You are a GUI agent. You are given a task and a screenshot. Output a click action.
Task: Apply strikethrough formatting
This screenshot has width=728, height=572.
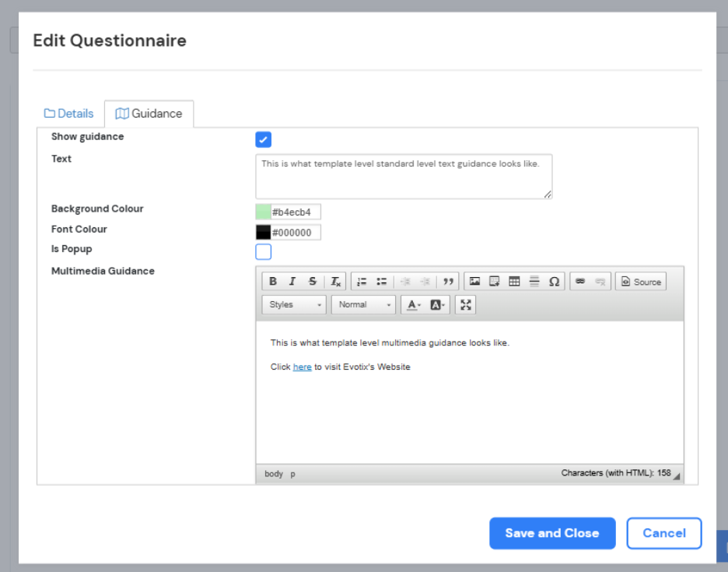313,281
